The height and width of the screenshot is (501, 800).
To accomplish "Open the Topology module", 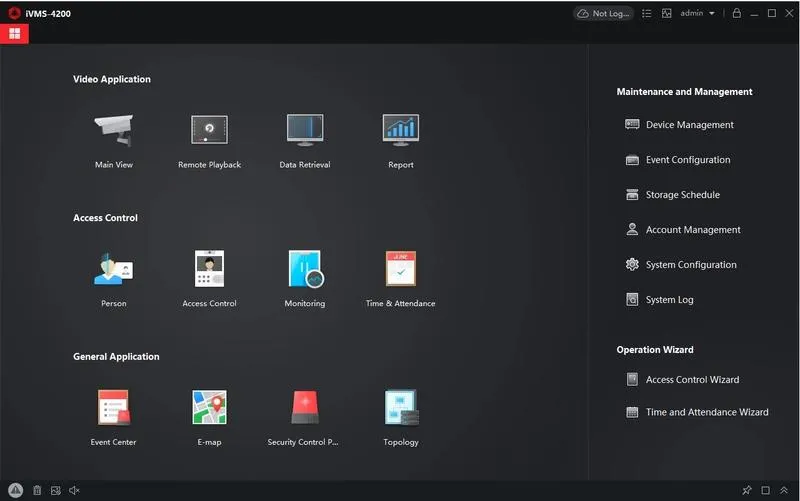I will (400, 407).
